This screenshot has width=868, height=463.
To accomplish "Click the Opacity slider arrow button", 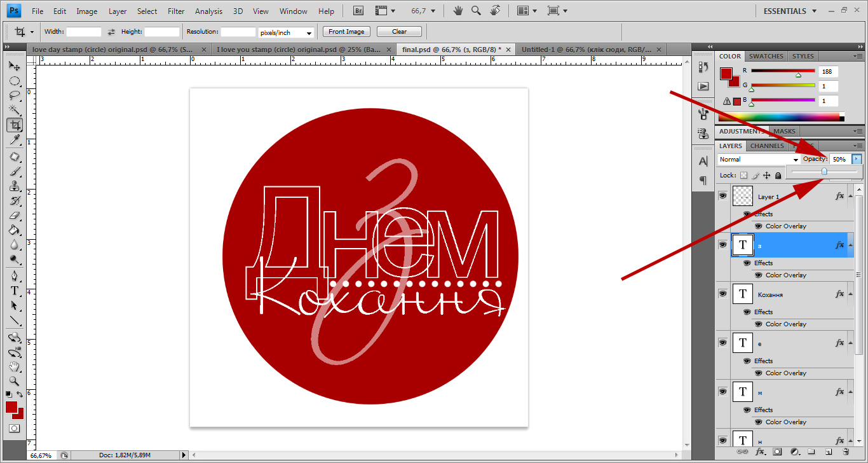I will 857,160.
